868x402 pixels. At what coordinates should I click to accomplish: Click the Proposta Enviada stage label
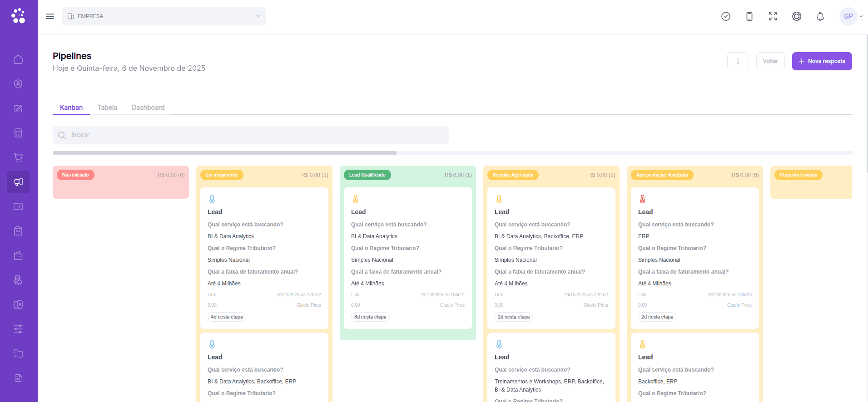coord(799,175)
